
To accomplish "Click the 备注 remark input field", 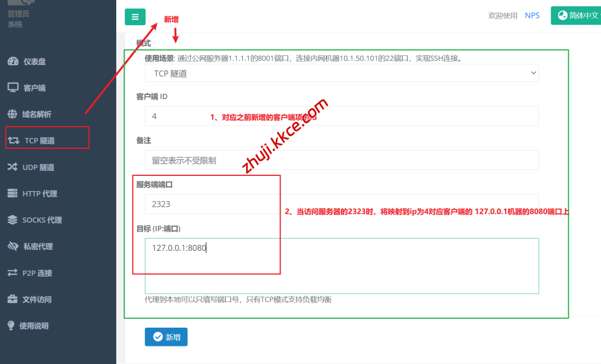I will point(342,160).
